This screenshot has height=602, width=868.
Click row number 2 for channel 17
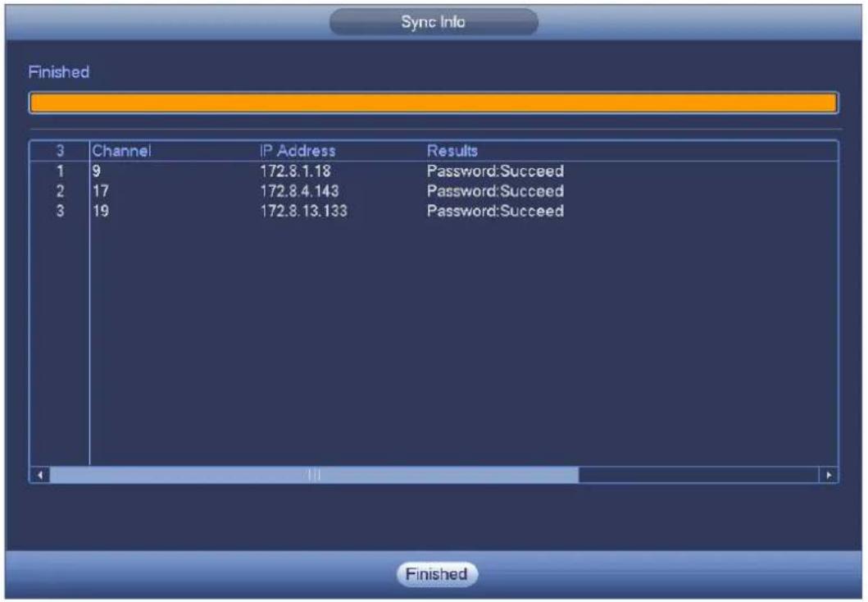(x=60, y=190)
